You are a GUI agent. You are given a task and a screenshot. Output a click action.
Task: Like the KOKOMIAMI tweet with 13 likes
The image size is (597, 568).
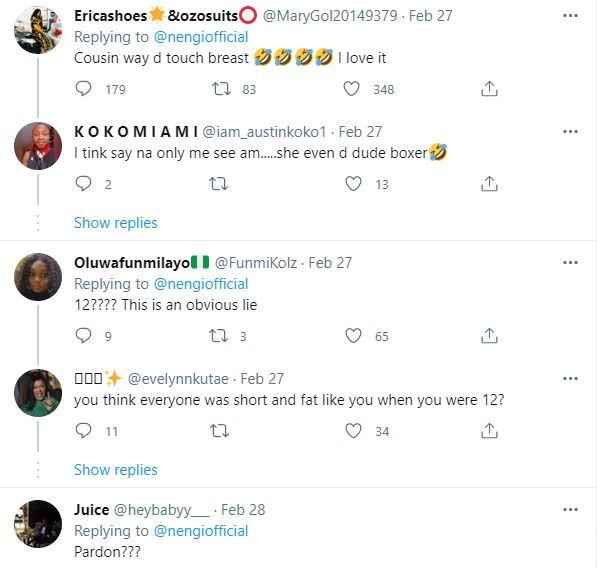[353, 184]
